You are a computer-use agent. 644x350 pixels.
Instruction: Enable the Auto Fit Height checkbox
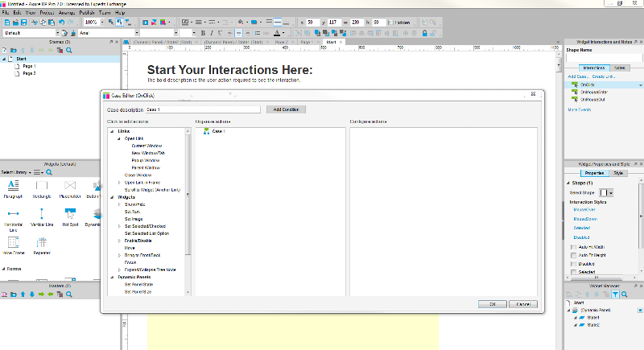[573, 255]
